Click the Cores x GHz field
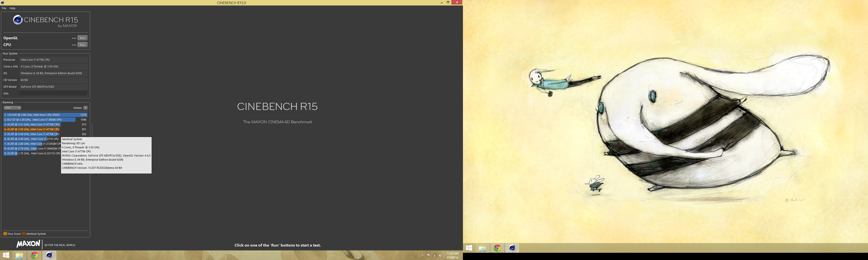This screenshot has width=868, height=260. tap(54, 67)
